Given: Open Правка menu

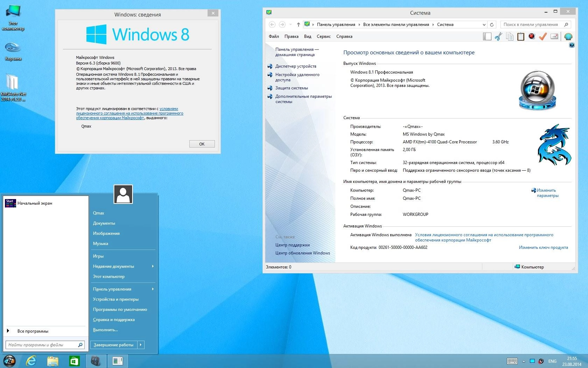Looking at the screenshot, I should pos(291,36).
